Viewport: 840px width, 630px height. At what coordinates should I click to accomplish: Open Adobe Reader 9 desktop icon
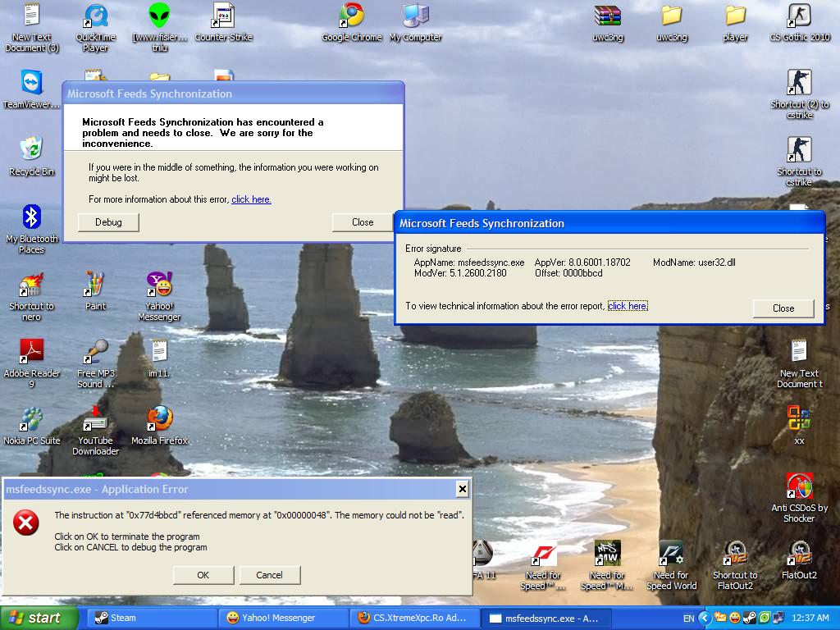pos(32,363)
